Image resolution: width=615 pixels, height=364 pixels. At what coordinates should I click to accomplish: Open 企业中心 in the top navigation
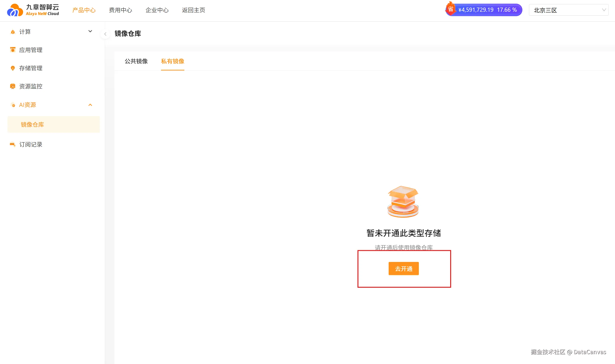[x=157, y=10]
